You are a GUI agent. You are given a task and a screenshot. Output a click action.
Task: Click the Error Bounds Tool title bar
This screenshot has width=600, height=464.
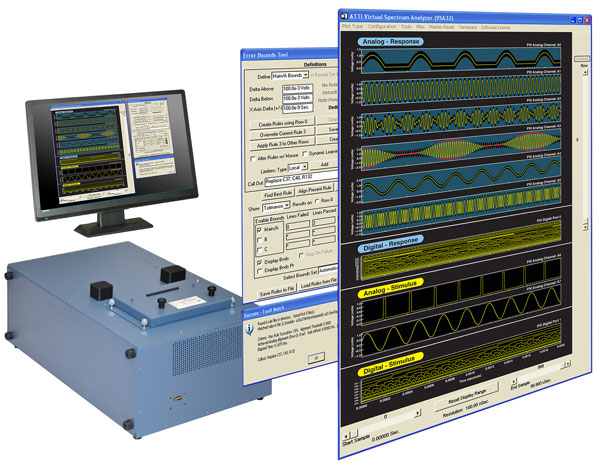[x=289, y=54]
